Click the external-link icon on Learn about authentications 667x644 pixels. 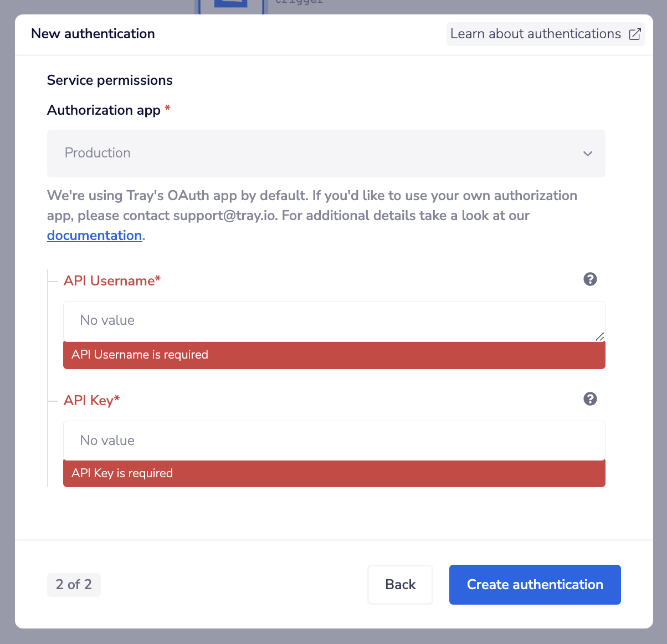634,34
